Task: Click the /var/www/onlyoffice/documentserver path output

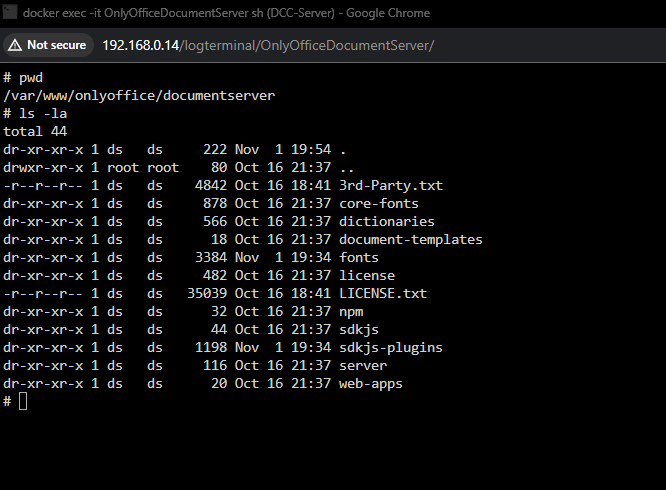Action: point(139,96)
